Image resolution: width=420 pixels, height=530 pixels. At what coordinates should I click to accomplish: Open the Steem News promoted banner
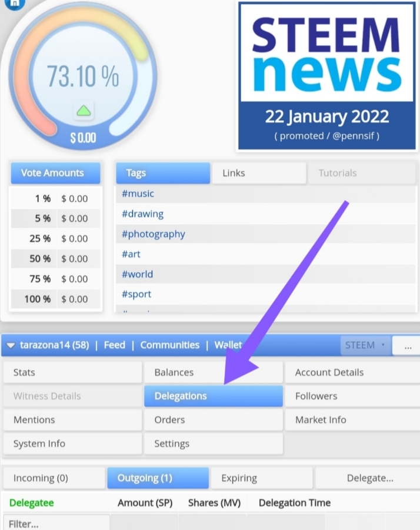(326, 76)
